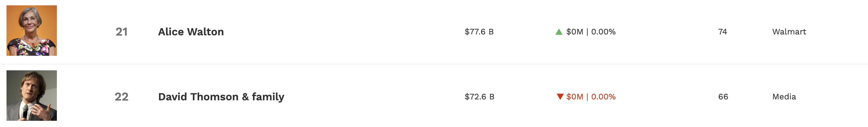Image resolution: width=868 pixels, height=127 pixels.
Task: Click the age value 66
Action: pyautogui.click(x=723, y=97)
